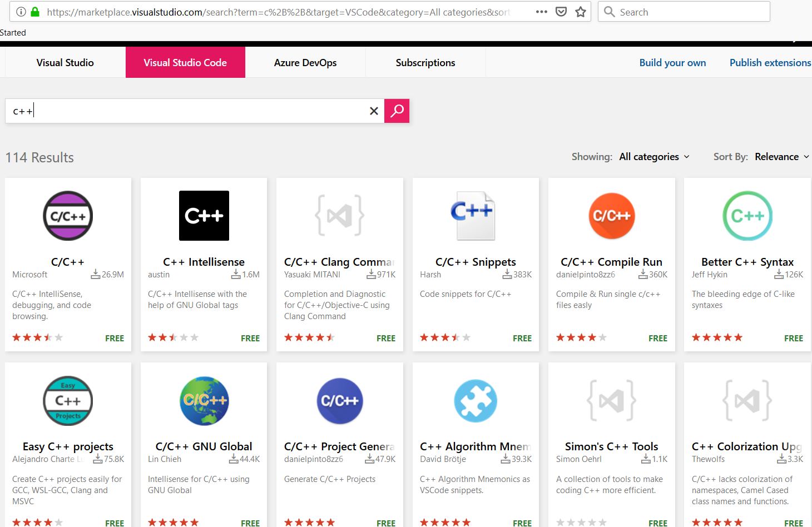812x527 pixels.
Task: Focus the browser Search box
Action: click(x=684, y=12)
